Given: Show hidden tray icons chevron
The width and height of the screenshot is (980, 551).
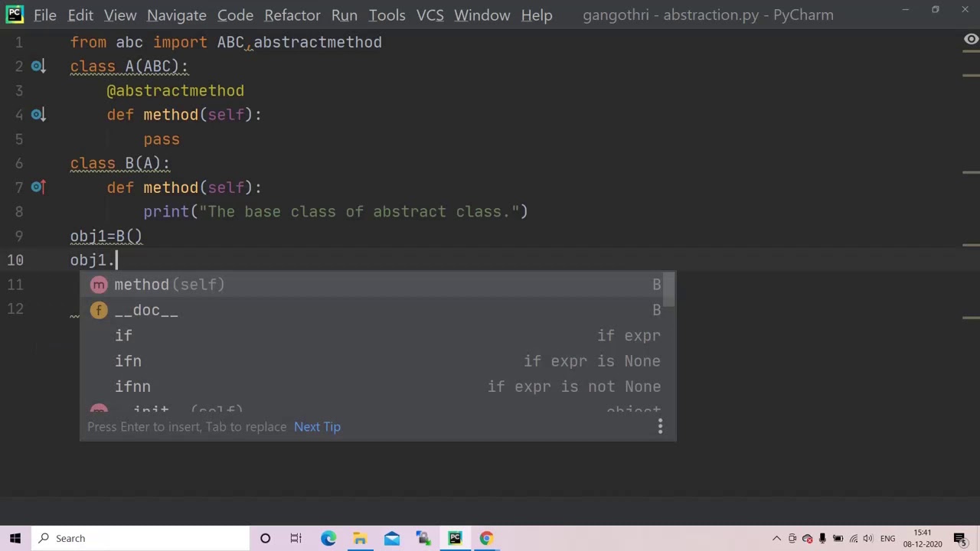Looking at the screenshot, I should pos(776,539).
